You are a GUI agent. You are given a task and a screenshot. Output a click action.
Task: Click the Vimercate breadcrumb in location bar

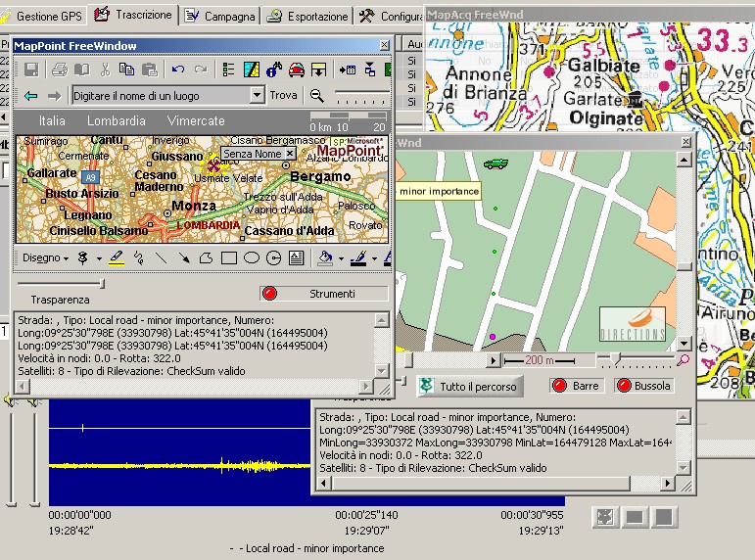point(196,120)
